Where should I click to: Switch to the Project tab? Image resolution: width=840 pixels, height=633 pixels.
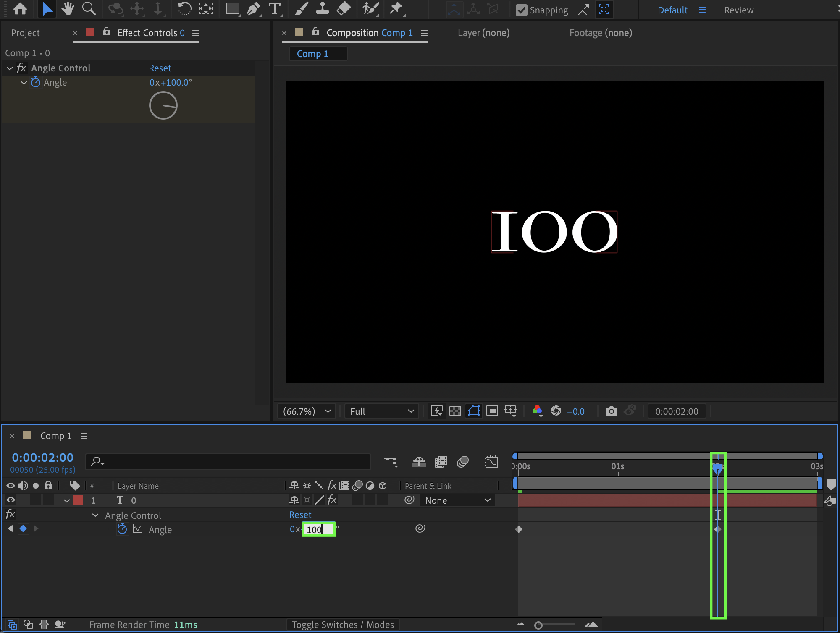point(25,33)
